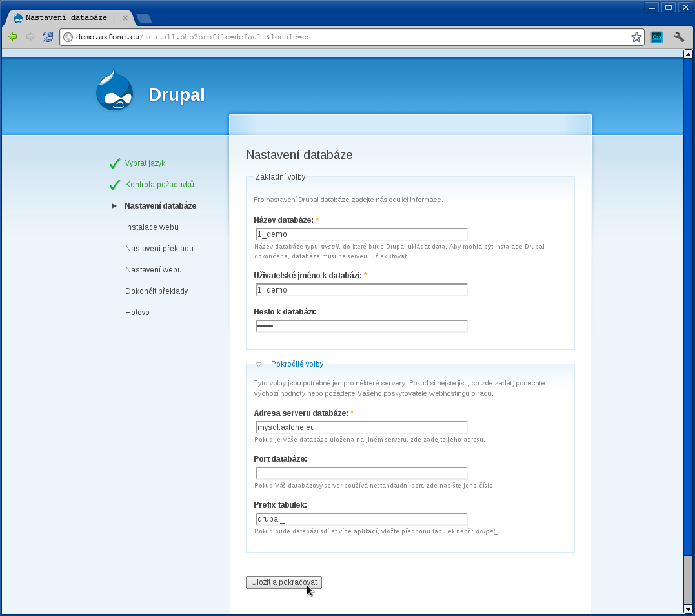
Task: Collapse the Pokročilé volby section
Action: click(x=259, y=364)
